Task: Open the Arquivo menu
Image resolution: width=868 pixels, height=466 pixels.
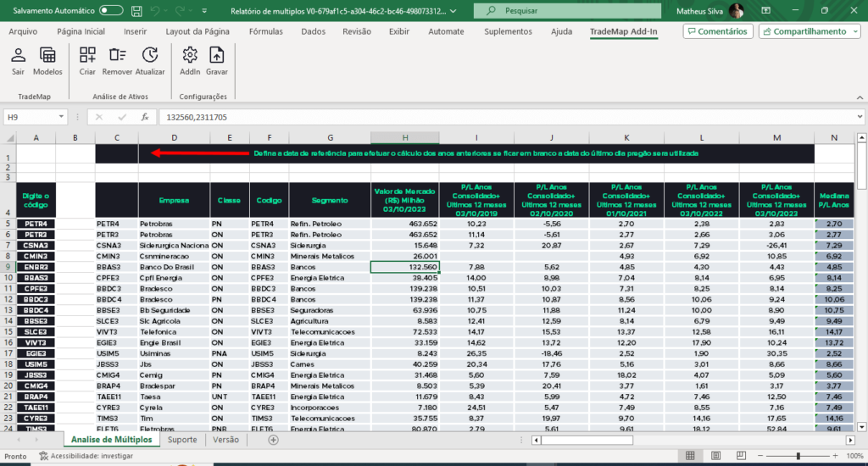Action: 23,31
